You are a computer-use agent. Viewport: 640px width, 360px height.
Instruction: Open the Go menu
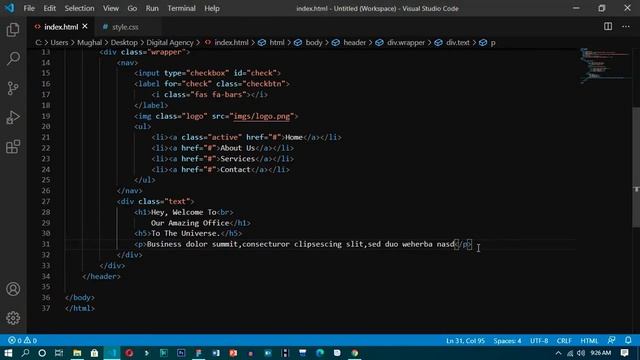tap(132, 8)
